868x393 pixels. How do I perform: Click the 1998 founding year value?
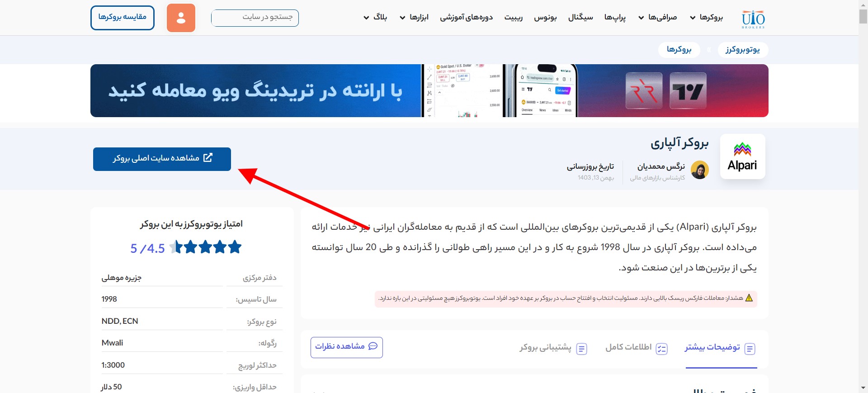109,299
